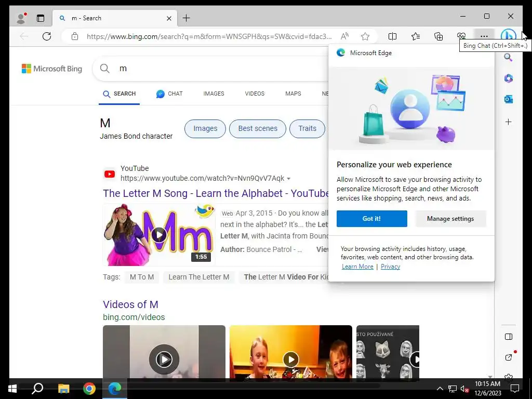Click the Images pill button
Viewport: 532px width, 399px height.
point(205,129)
